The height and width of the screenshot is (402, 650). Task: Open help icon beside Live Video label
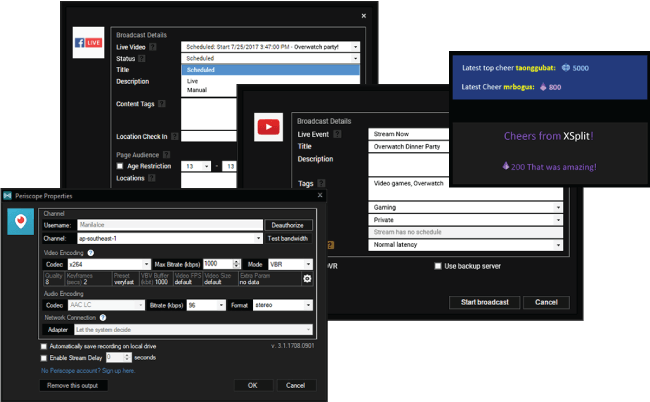click(x=153, y=47)
